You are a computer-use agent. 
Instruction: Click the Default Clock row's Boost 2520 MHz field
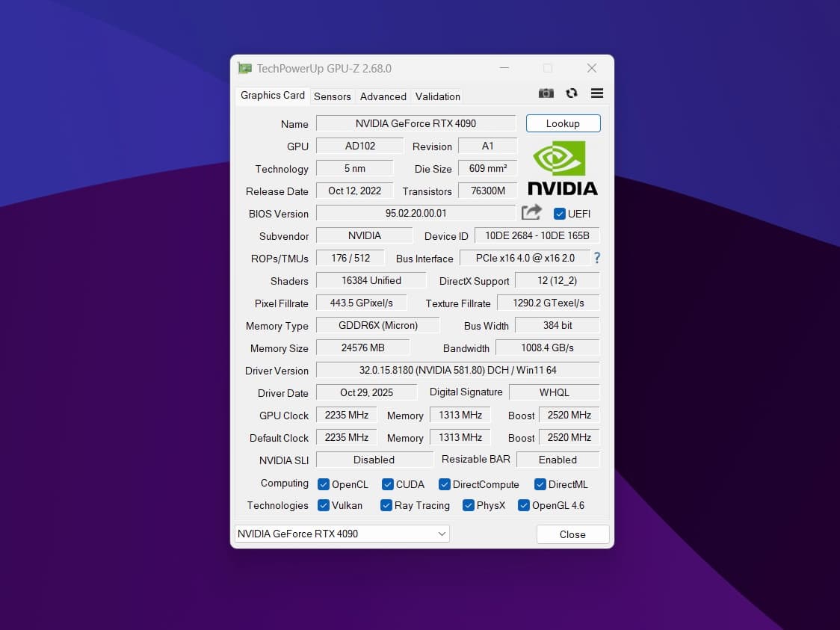click(569, 438)
